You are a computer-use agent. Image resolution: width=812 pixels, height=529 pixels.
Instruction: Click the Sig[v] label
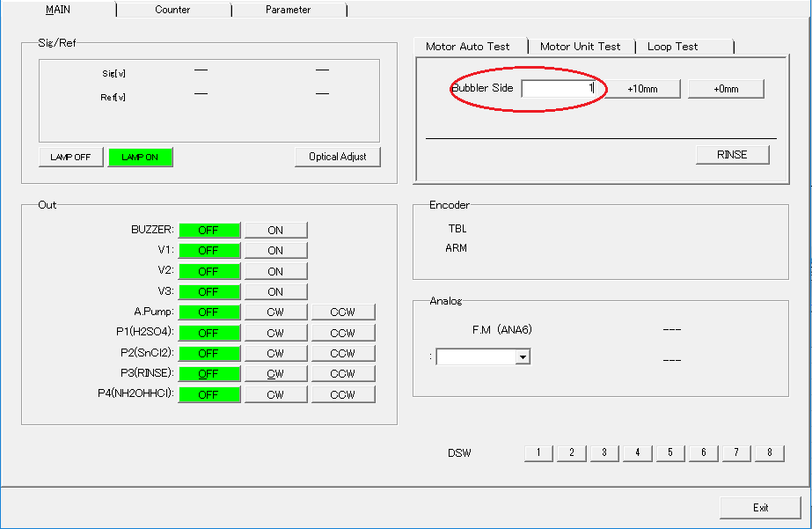coord(113,74)
